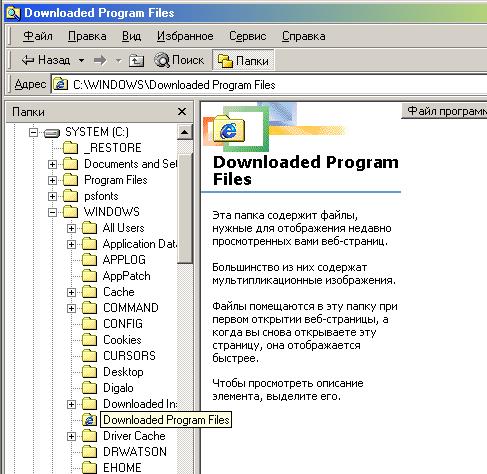Select the APPLOG folder icon
Image resolution: width=487 pixels, height=474 pixels.
89,260
